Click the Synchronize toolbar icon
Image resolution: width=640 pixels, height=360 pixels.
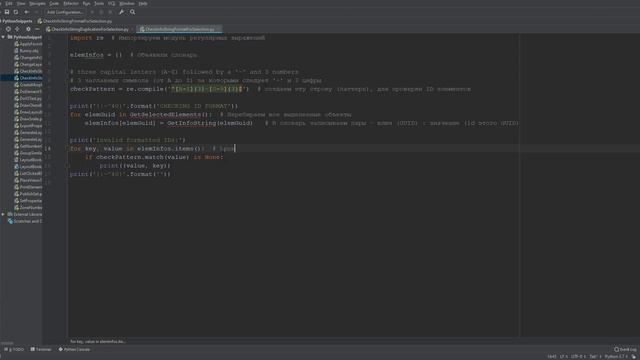(16, 12)
